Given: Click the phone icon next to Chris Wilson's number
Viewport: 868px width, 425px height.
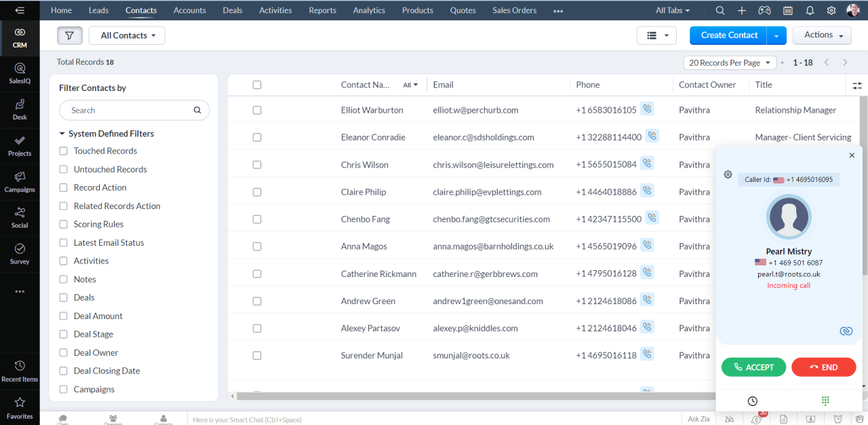Looking at the screenshot, I should pyautogui.click(x=647, y=164).
